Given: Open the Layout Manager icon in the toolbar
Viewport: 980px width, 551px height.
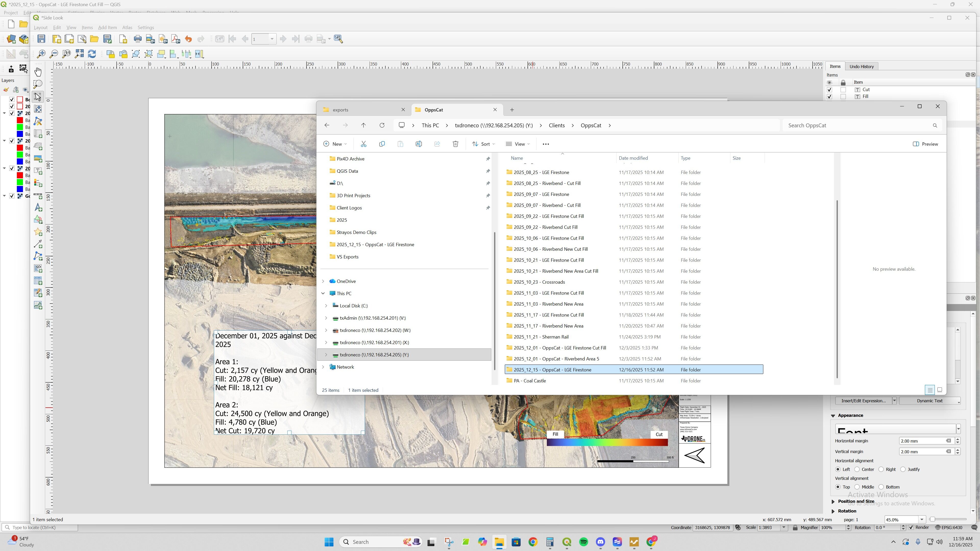Looking at the screenshot, I should tap(82, 39).
